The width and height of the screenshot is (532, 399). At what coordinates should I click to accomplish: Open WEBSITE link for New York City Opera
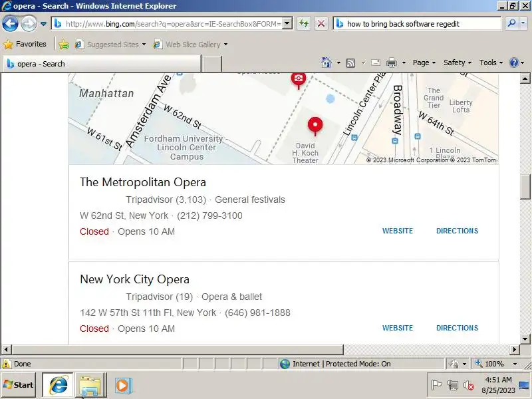398,328
